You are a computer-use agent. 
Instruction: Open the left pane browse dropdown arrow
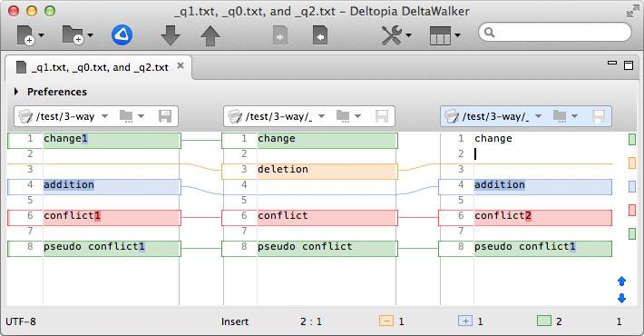coord(141,116)
